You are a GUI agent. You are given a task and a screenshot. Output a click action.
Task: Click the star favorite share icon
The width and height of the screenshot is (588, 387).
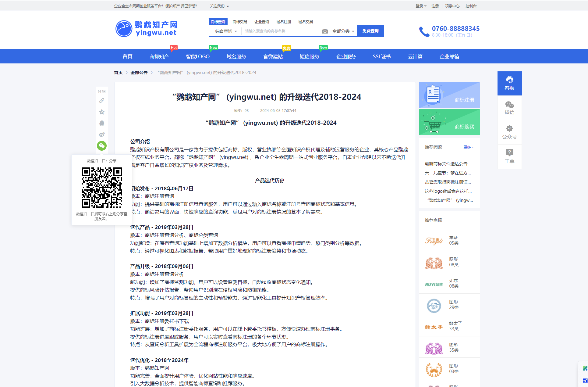pos(102,112)
